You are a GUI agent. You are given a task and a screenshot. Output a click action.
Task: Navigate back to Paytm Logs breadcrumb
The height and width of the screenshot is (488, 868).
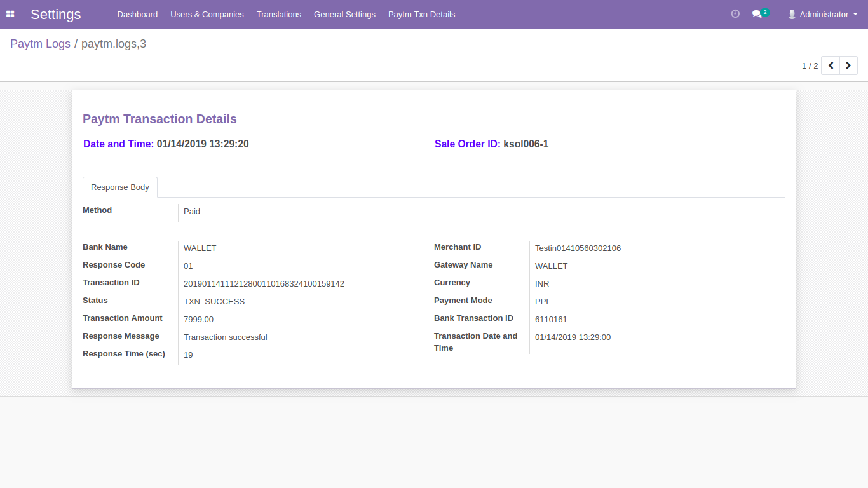[40, 44]
